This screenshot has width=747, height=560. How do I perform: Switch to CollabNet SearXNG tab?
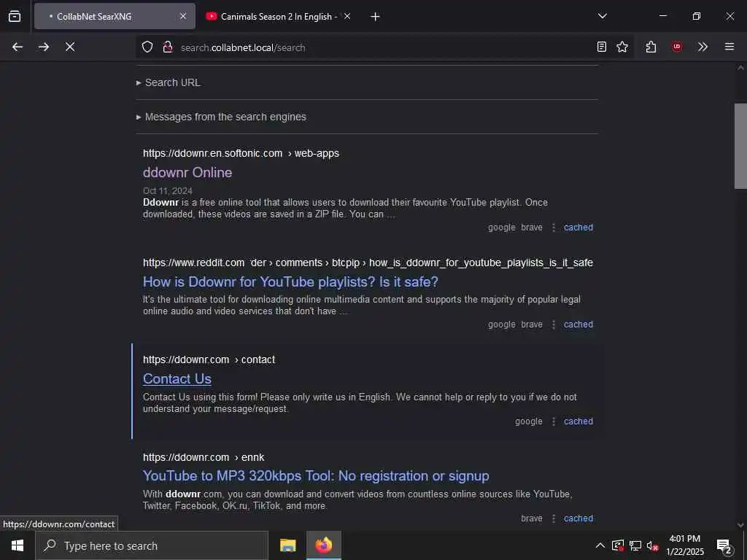pyautogui.click(x=115, y=16)
